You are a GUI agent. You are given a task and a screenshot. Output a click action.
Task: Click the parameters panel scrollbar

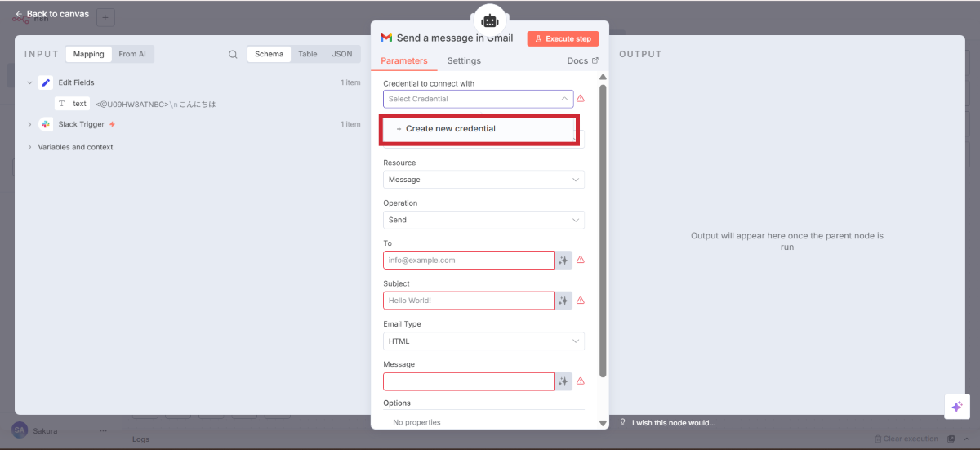[604, 230]
